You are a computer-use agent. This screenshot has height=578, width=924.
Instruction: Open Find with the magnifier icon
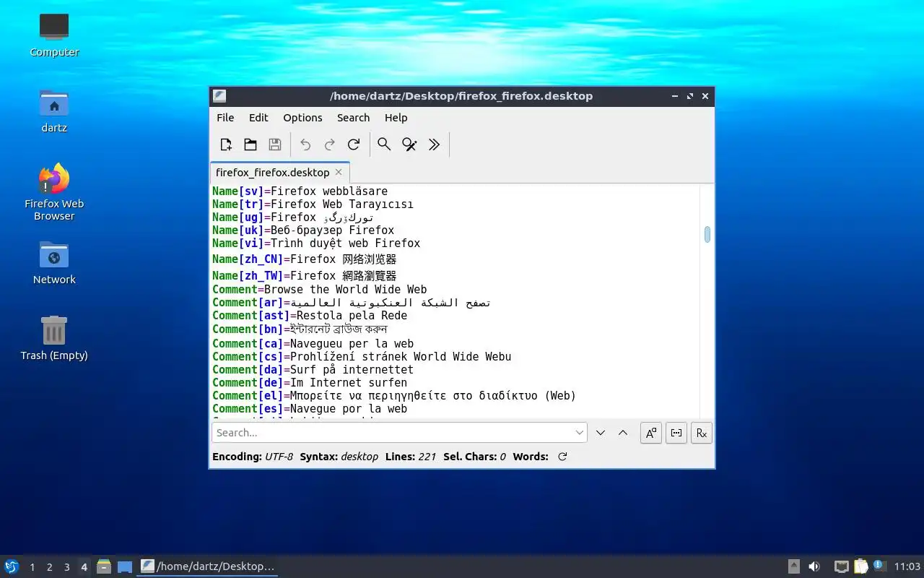[x=384, y=144]
